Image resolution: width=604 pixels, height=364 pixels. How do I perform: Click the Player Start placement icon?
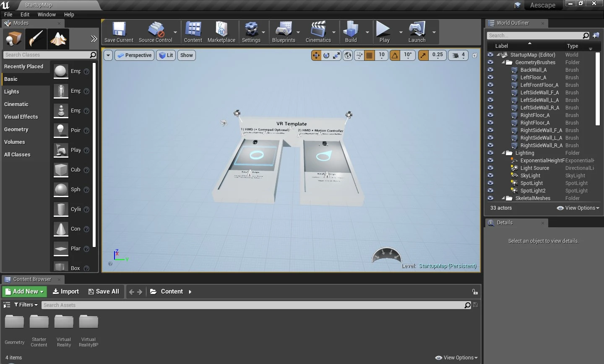(x=61, y=150)
